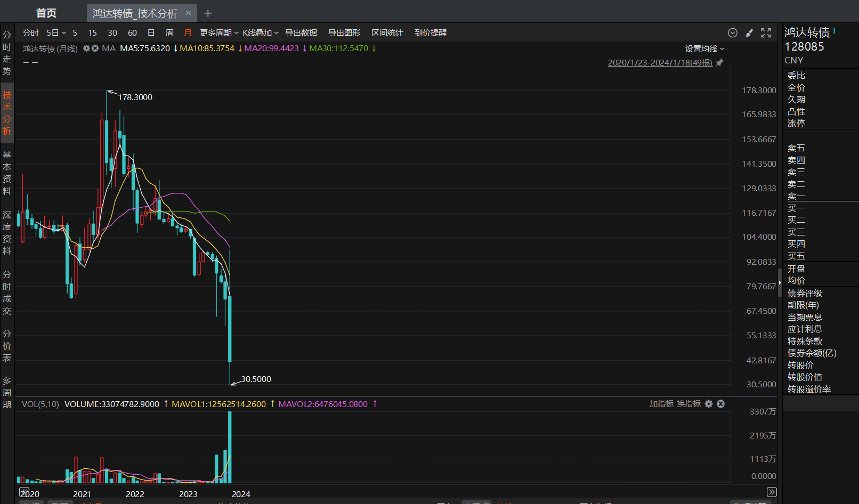This screenshot has width=859, height=504.
Task: Open the K线叠加 dropdown
Action: (x=261, y=33)
